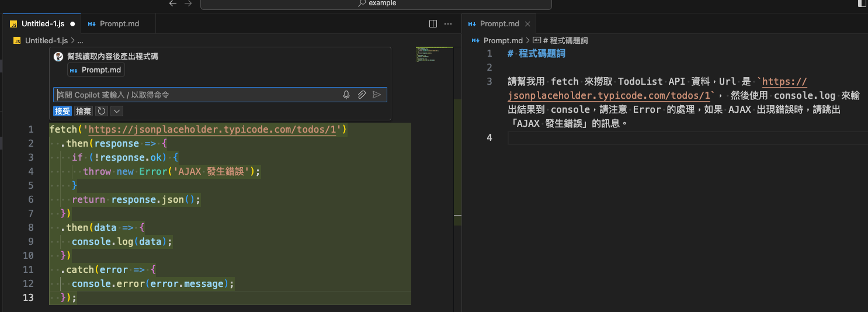Expand the breadcrumb ellipsis after Untitled-1.js
Viewport: 868px width, 312px height.
[81, 41]
